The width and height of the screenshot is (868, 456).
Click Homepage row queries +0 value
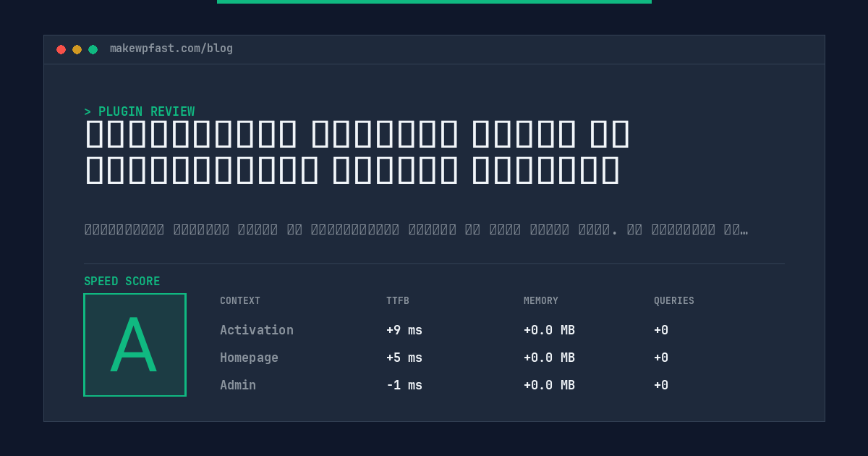(x=661, y=358)
